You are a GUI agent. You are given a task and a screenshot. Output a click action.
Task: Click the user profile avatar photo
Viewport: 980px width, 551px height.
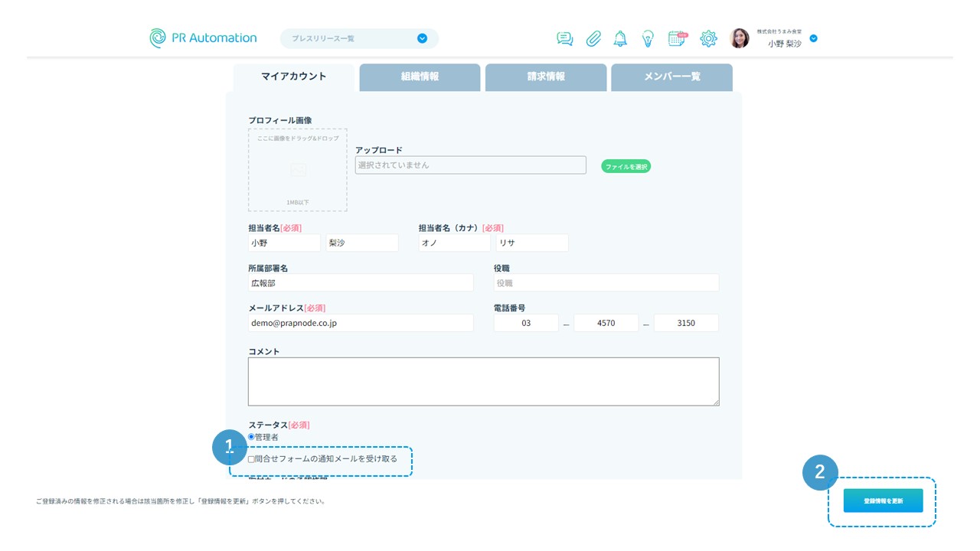(740, 38)
